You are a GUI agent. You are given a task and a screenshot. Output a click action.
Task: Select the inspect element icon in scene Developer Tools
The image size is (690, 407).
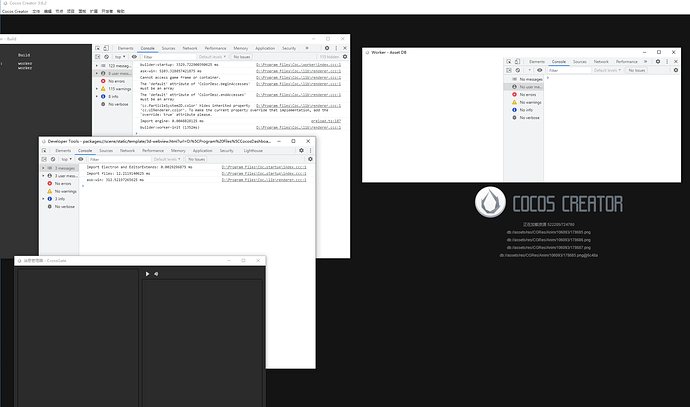tap(44, 150)
